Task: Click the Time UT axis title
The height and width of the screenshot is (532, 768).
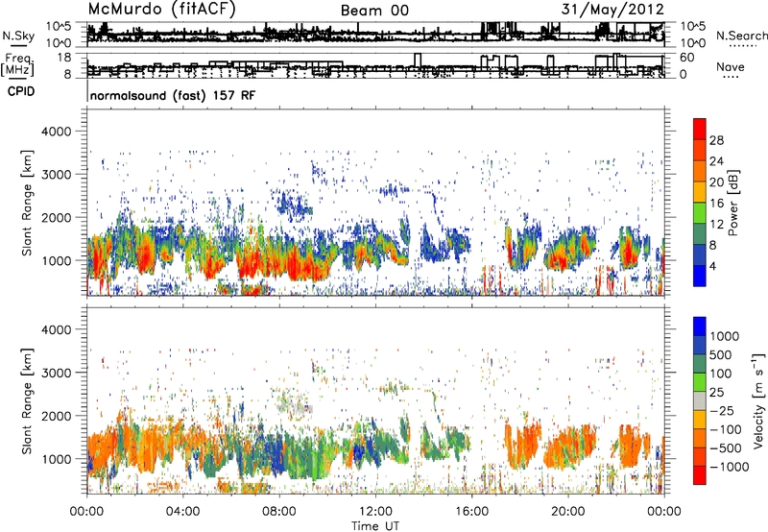Action: coord(375,525)
